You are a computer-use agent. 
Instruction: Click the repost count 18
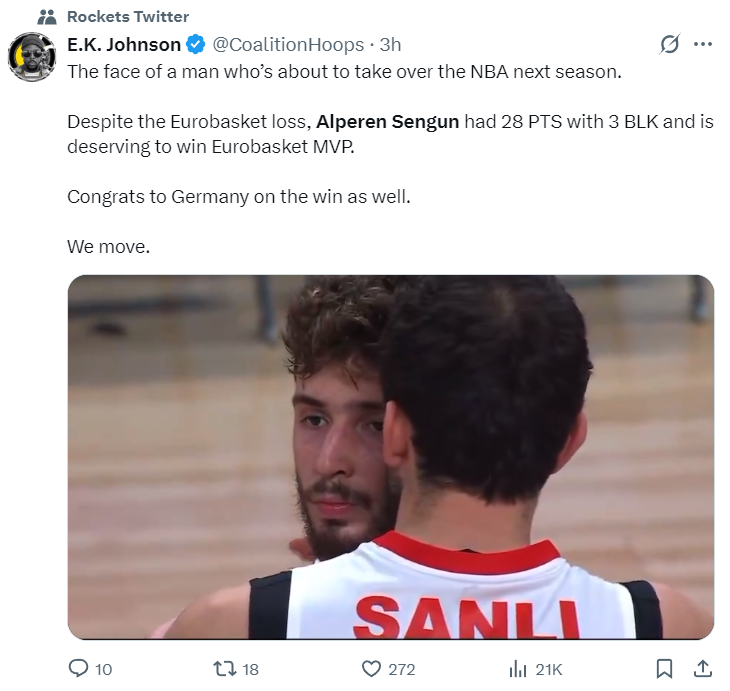[250, 670]
